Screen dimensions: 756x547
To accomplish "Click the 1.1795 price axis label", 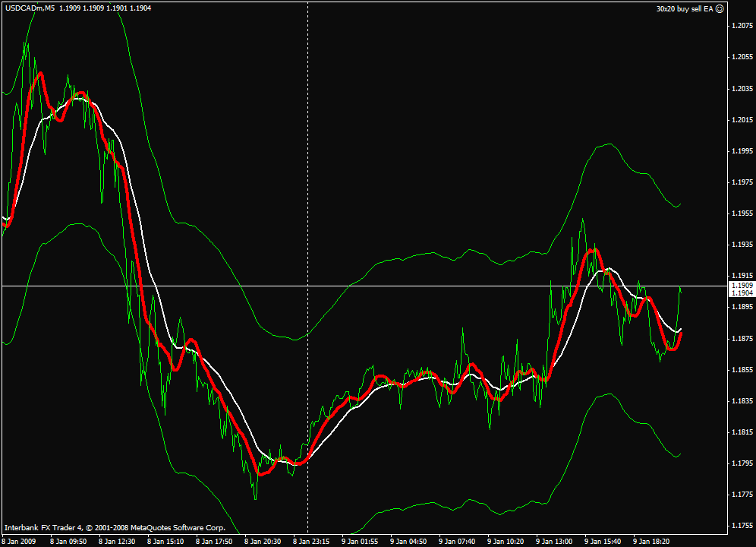I will [742, 463].
